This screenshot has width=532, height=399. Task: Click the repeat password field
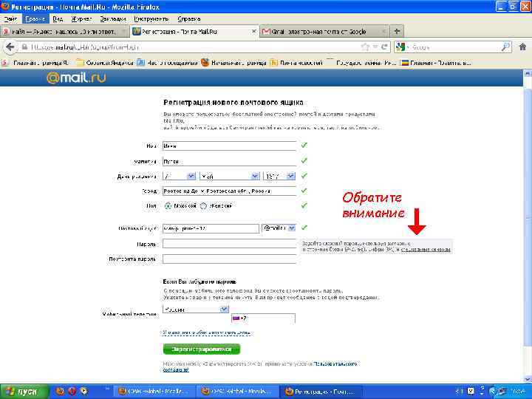click(x=229, y=259)
